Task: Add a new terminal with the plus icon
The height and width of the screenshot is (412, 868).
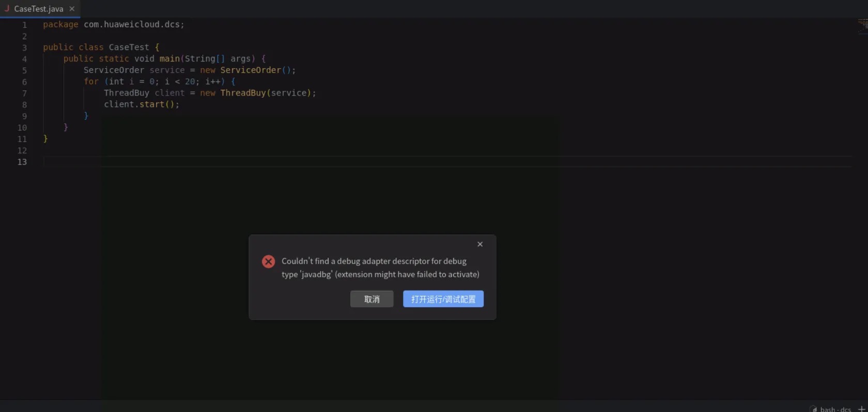Action: [861, 409]
